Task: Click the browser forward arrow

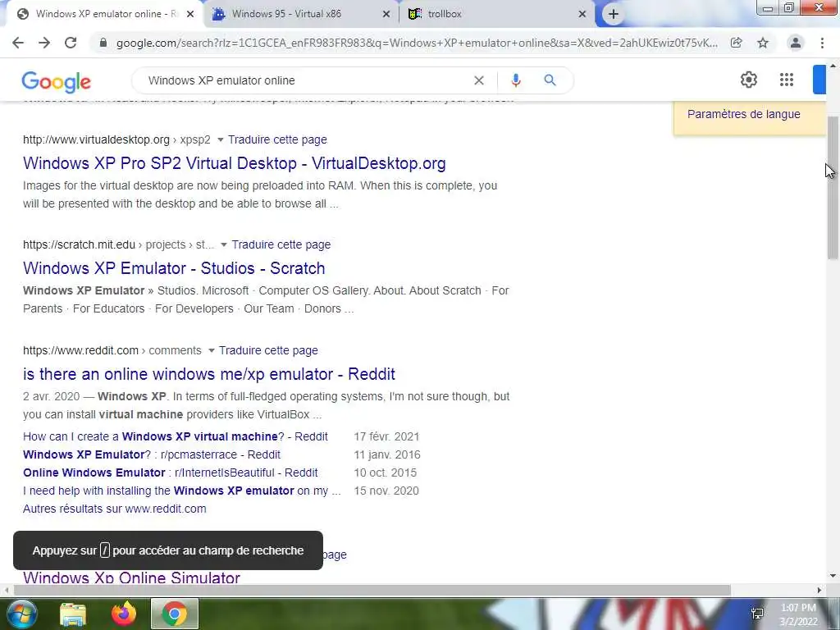Action: coord(44,43)
